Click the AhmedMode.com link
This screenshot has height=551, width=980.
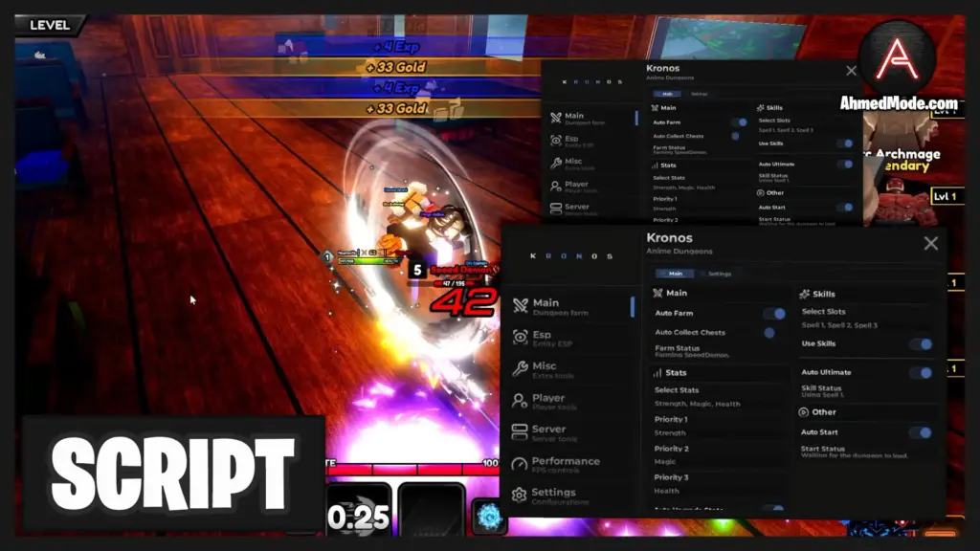point(898,103)
